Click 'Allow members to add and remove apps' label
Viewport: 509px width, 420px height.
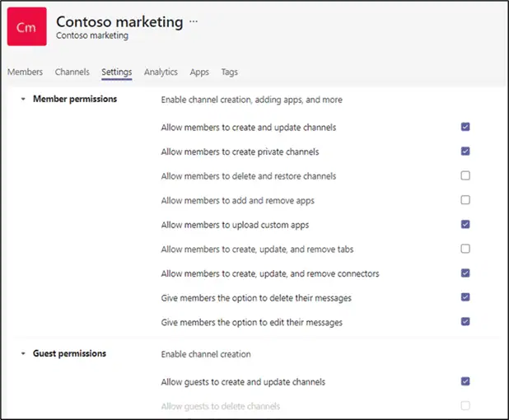coord(238,201)
